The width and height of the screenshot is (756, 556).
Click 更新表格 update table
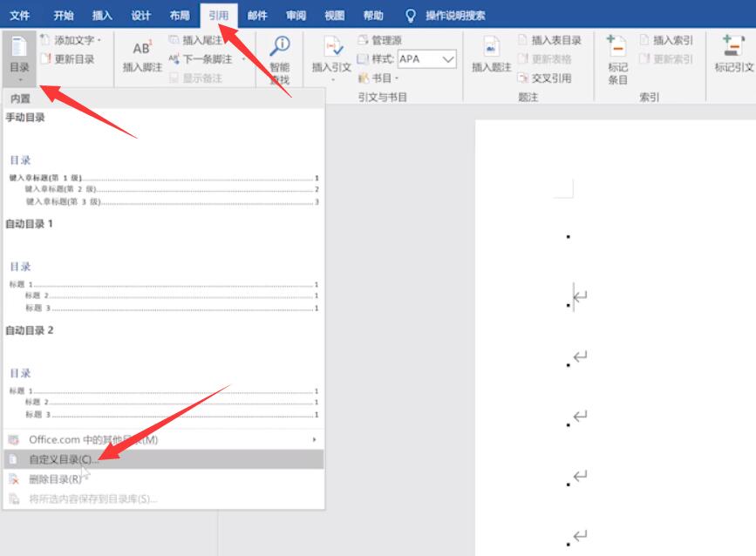click(545, 58)
